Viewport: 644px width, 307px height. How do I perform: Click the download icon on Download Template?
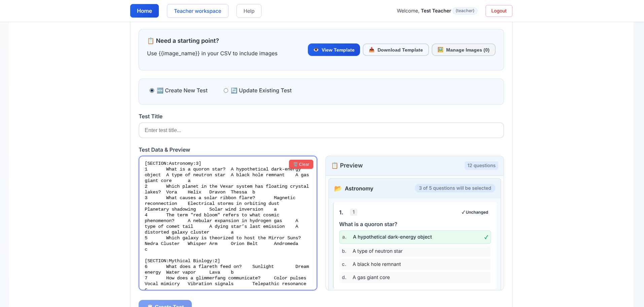(x=371, y=50)
